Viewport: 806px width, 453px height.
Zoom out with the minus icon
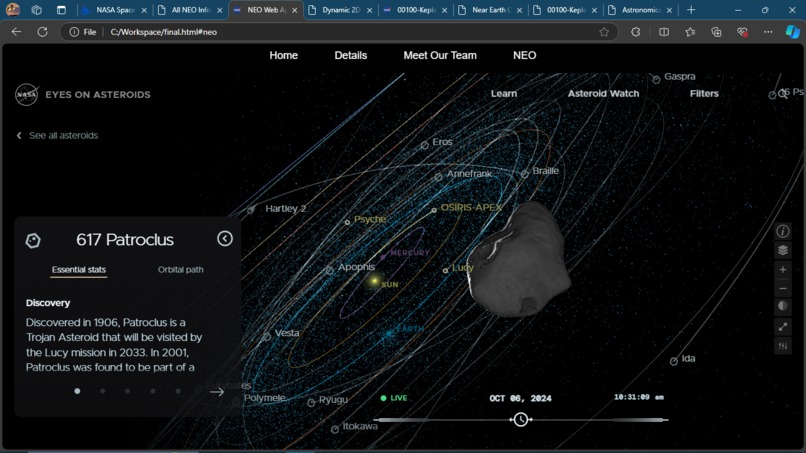coord(782,288)
